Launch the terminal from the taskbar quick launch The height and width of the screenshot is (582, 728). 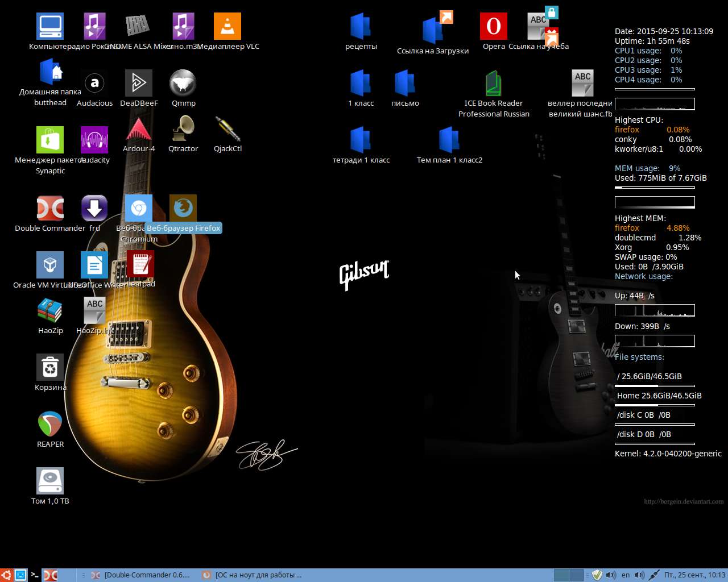pos(35,575)
